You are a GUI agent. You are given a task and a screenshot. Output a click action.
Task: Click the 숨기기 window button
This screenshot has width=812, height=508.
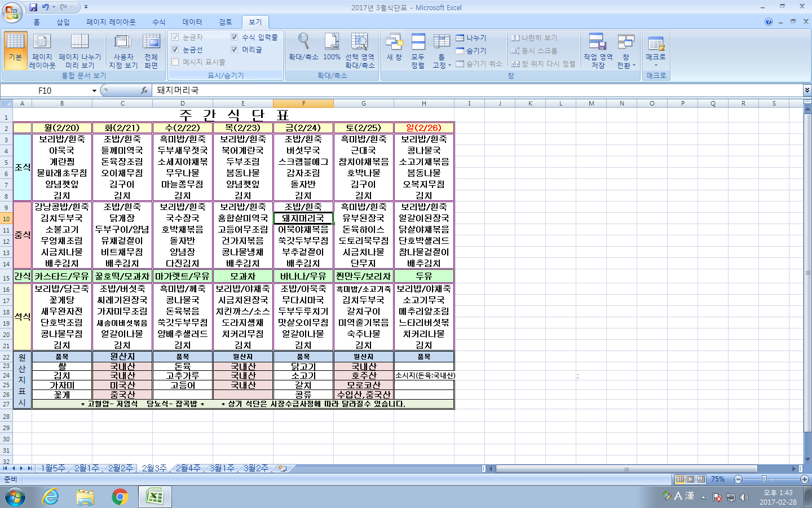(471, 51)
